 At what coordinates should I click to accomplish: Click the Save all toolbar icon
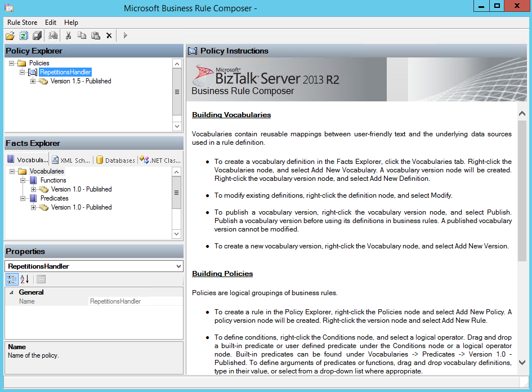pos(37,35)
